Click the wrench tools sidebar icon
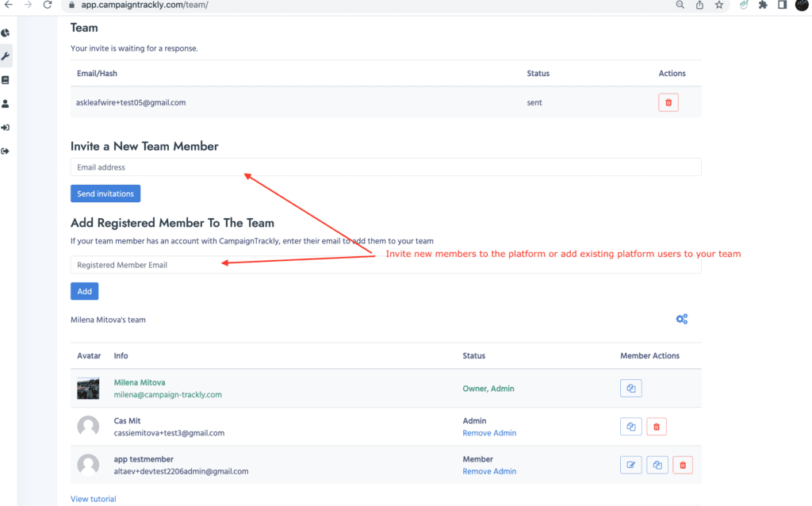 6,56
